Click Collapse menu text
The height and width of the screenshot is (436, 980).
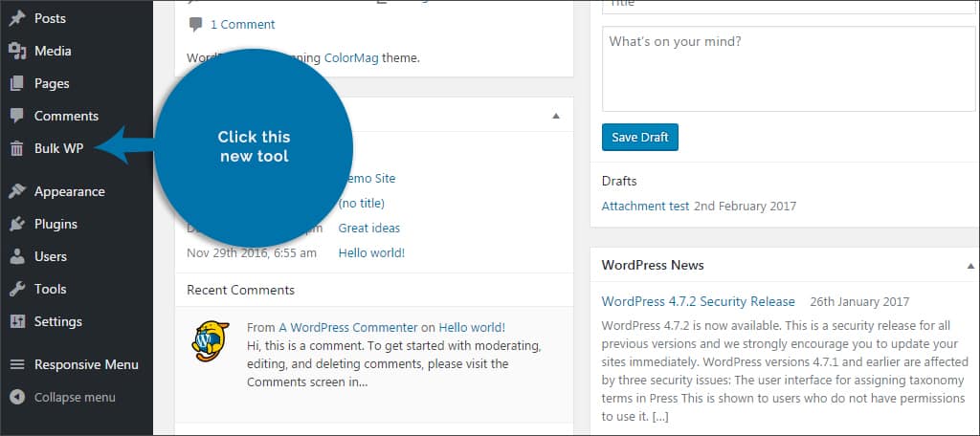click(x=75, y=397)
